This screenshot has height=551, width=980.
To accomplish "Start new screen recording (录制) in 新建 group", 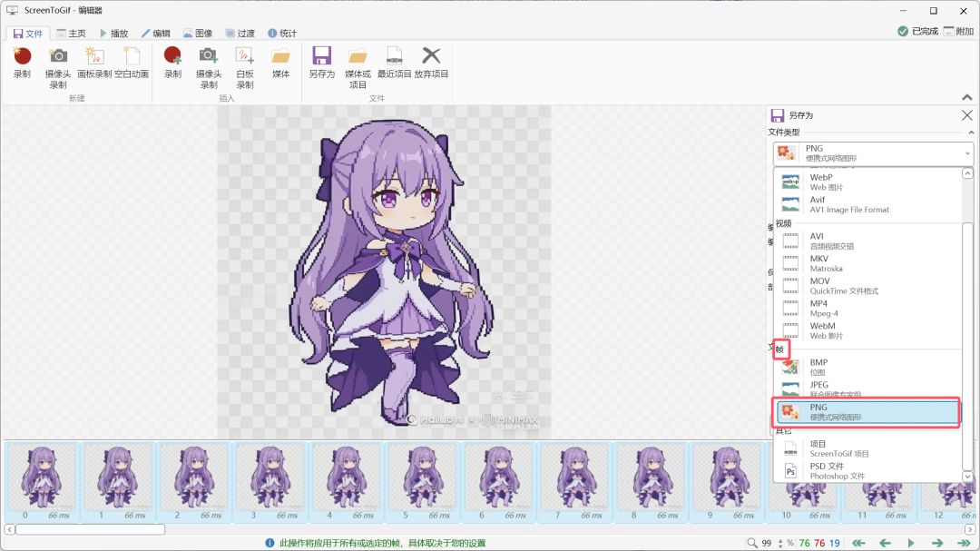I will point(23,63).
